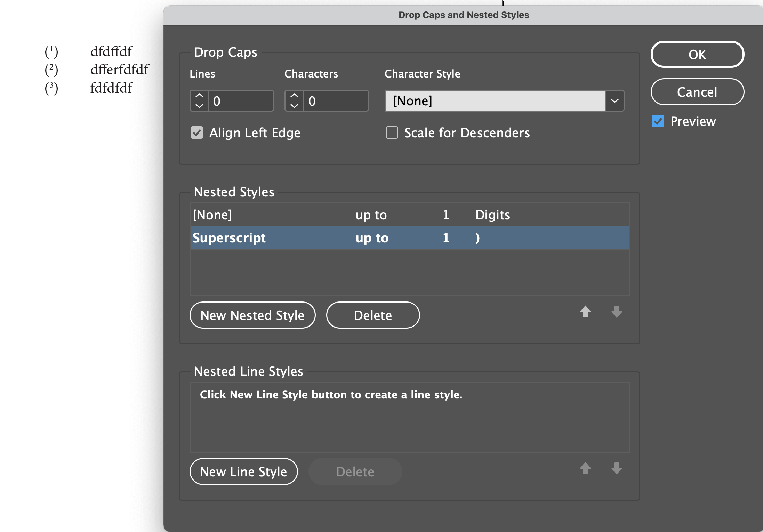The width and height of the screenshot is (763, 532).
Task: Click down arrow icon in Nested Line Styles section
Action: coord(616,469)
